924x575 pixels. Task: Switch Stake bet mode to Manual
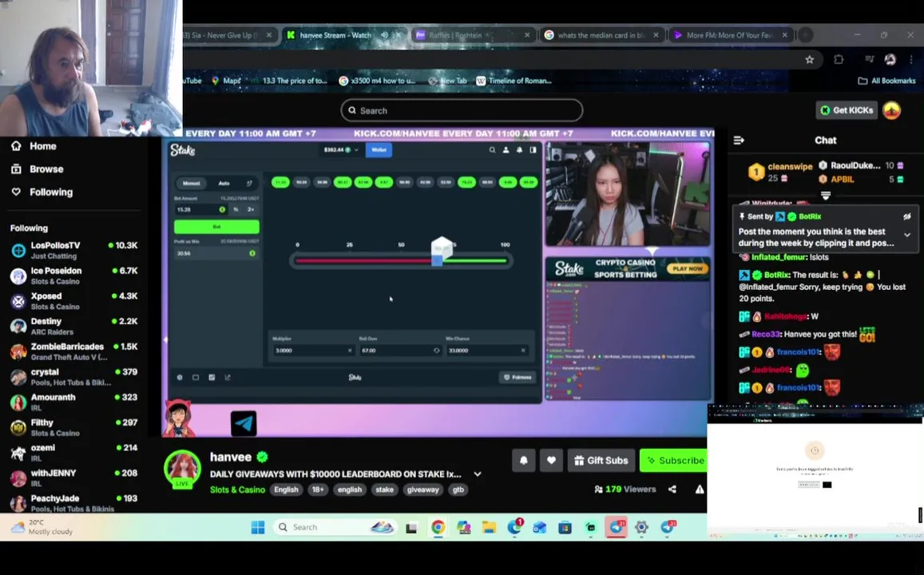pos(192,183)
